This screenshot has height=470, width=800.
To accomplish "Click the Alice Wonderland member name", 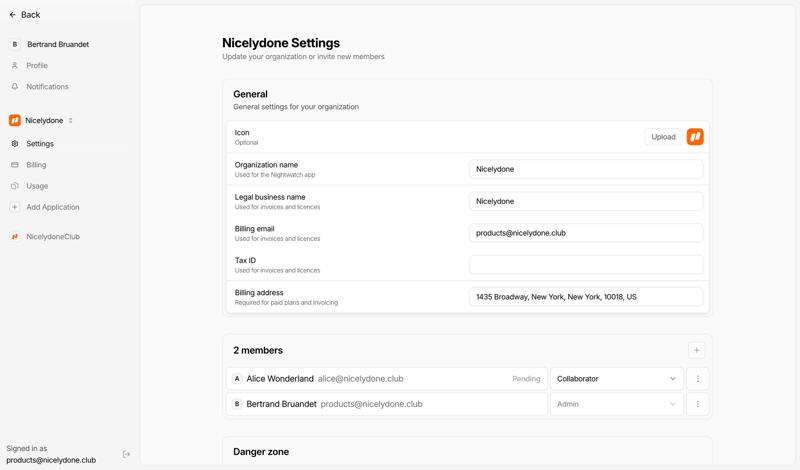I will pyautogui.click(x=280, y=379).
